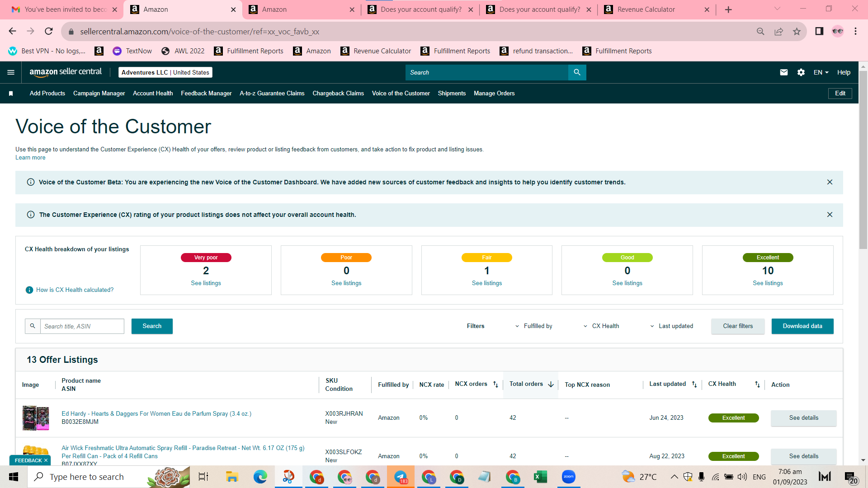Sort by Total orders descending arrow
This screenshot has width=868, height=488.
[551, 385]
